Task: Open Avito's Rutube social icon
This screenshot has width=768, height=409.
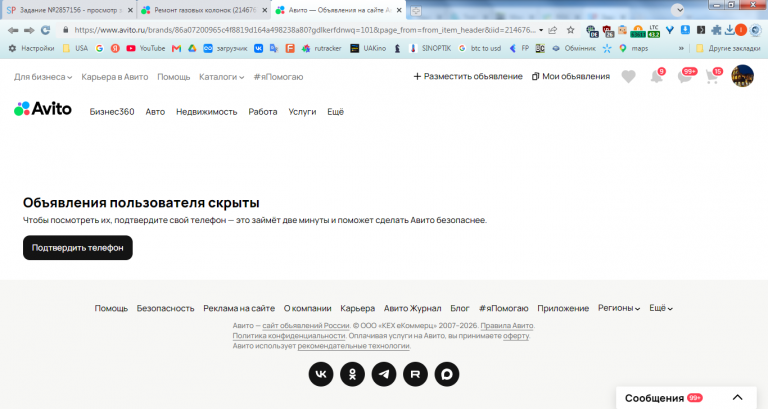Action: tap(415, 374)
